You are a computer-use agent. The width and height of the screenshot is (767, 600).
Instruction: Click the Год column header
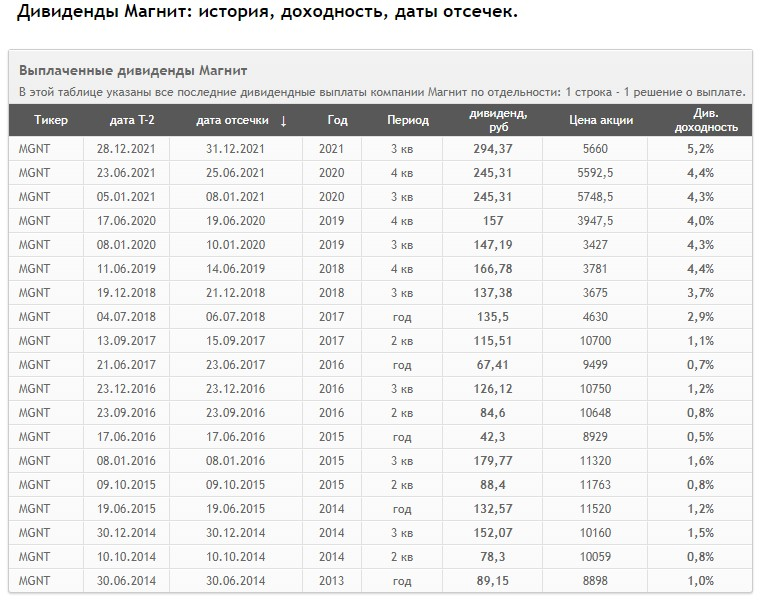[338, 120]
